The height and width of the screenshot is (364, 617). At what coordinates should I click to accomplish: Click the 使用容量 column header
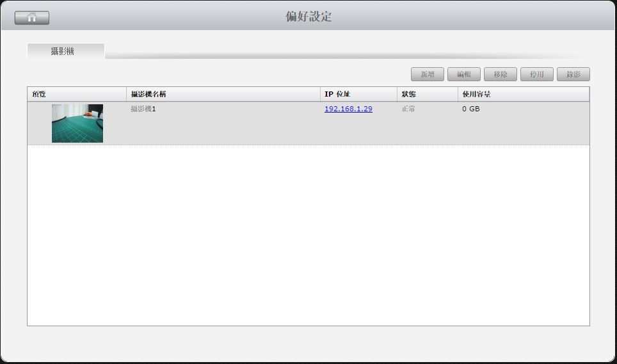pos(524,94)
